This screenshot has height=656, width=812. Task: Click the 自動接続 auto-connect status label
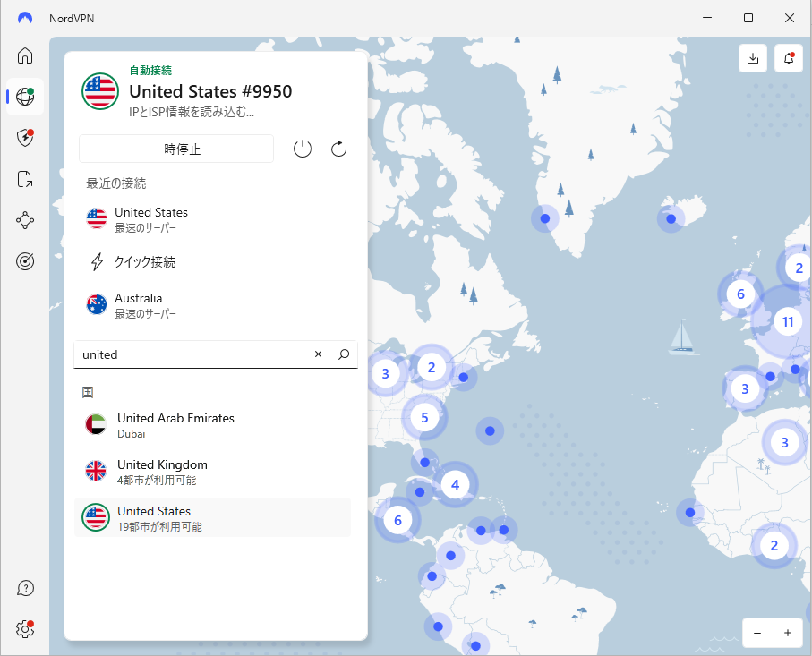pos(150,71)
